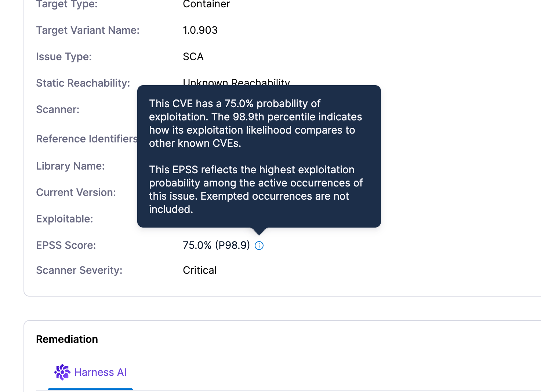Viewport: 541px width, 392px height.
Task: Click the Scanner field label
Action: 58,109
